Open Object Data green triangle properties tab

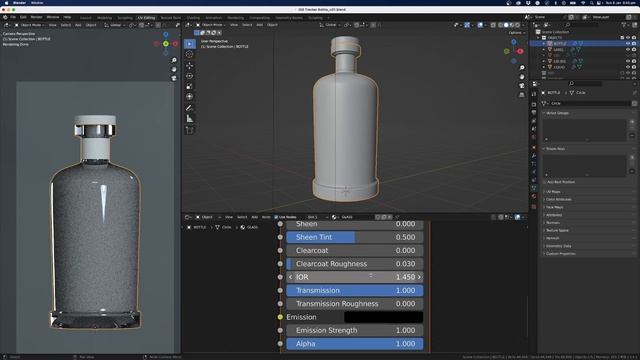tap(534, 188)
